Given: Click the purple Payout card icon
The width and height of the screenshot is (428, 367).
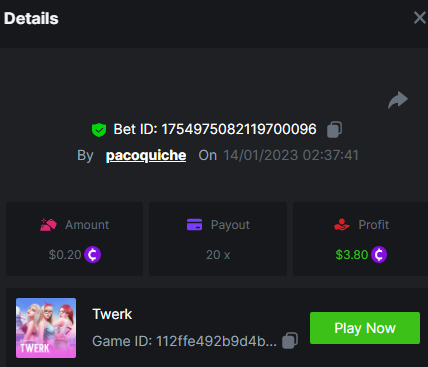Looking at the screenshot, I should (194, 225).
